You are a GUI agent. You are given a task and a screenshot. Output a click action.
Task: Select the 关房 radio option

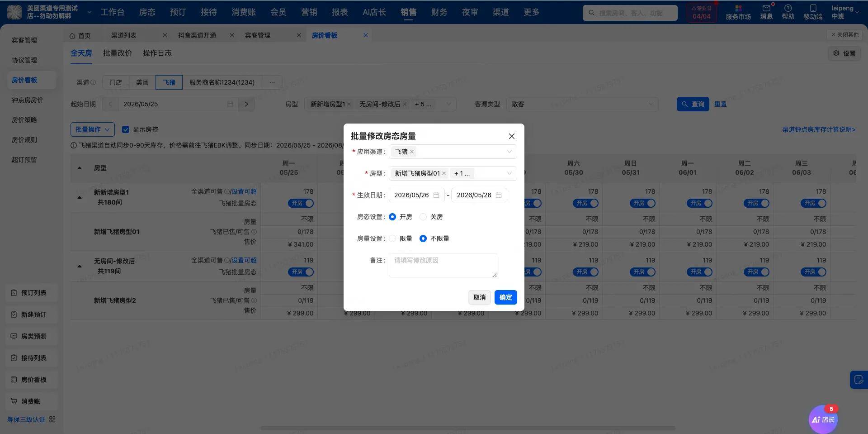(423, 217)
